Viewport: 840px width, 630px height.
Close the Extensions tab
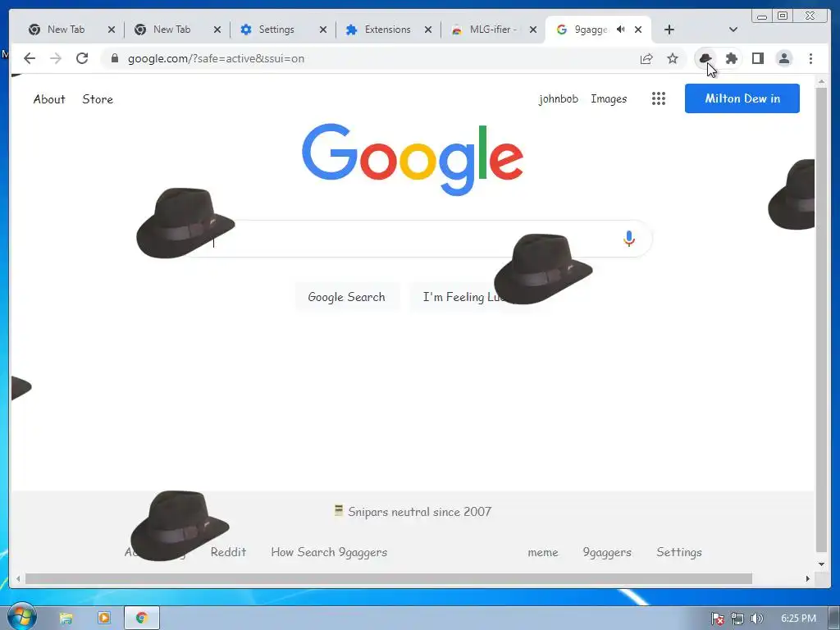point(428,30)
